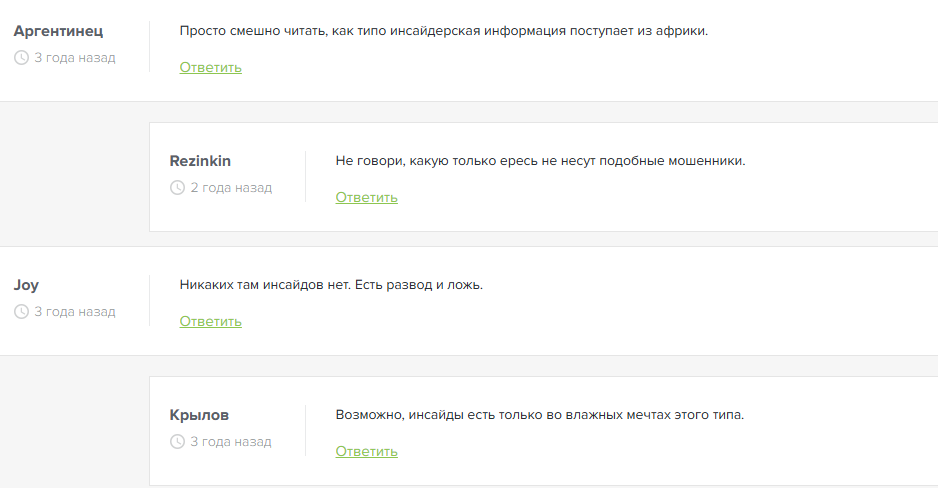
Task: Select Ответить under Крылов's reply
Action: click(366, 452)
